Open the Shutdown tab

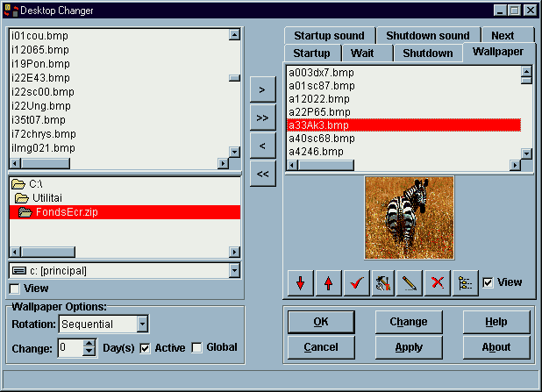pyautogui.click(x=427, y=53)
